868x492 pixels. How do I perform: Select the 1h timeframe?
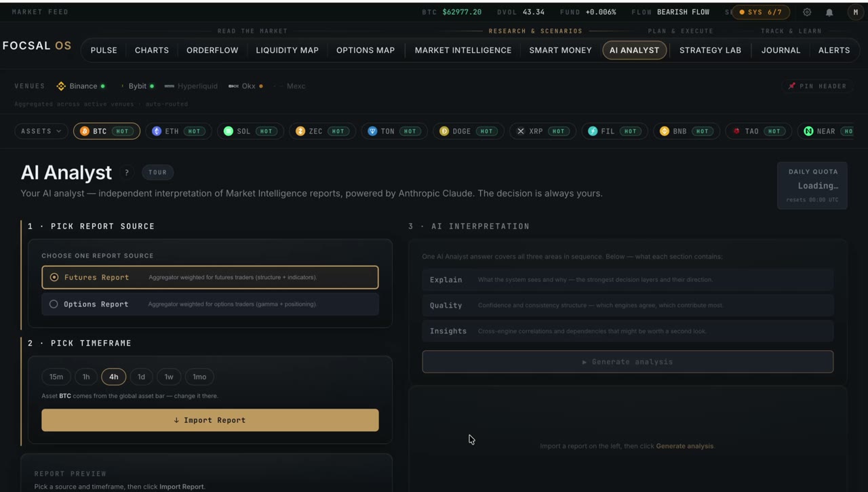click(86, 377)
